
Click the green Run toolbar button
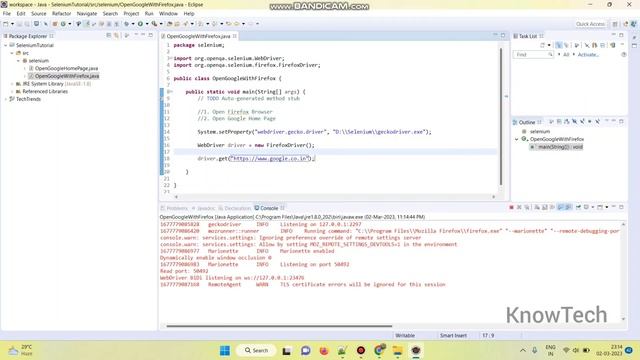pos(140,24)
